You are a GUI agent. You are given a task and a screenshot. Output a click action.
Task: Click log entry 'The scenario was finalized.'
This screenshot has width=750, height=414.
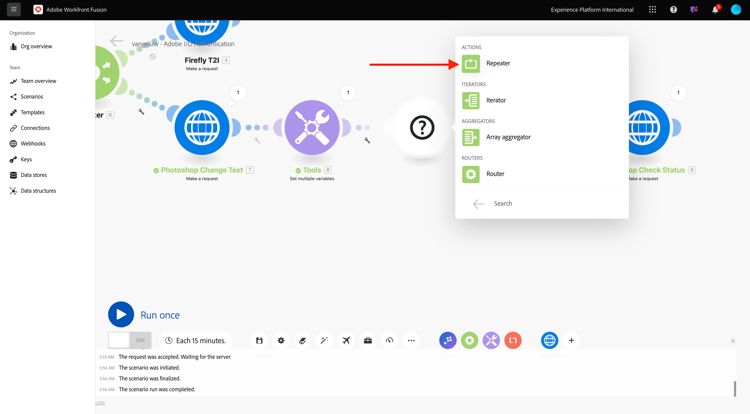pyautogui.click(x=150, y=379)
